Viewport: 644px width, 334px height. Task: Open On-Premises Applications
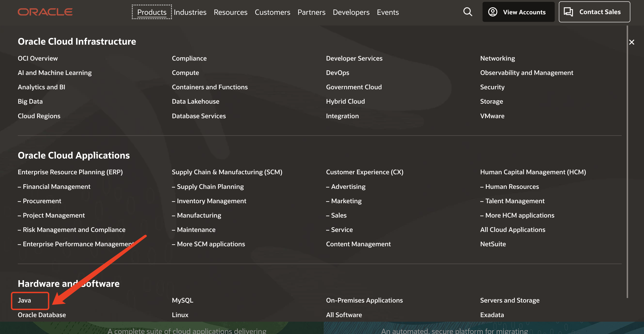364,300
